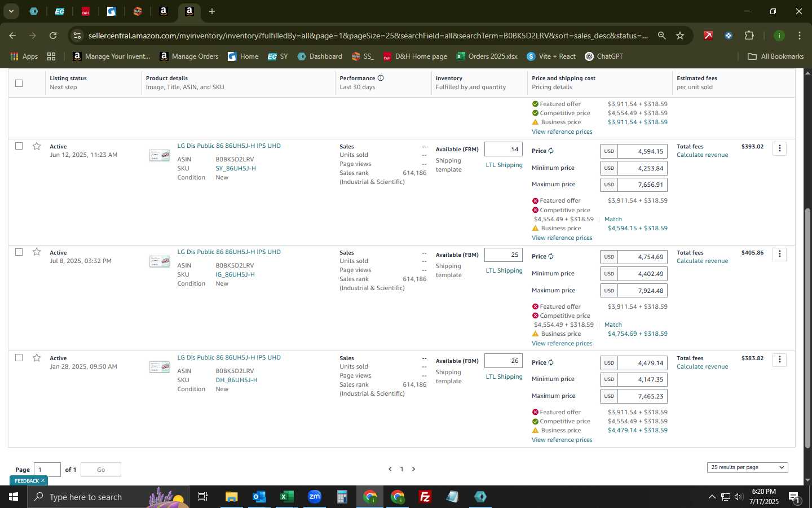Open browser extensions puzzle icon
This screenshot has height=508, width=812.
tap(749, 36)
